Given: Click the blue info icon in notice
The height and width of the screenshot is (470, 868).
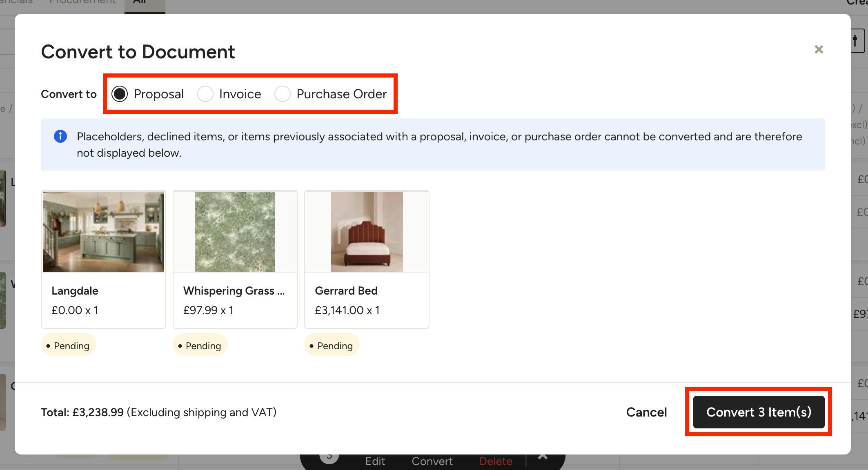Looking at the screenshot, I should (x=60, y=136).
